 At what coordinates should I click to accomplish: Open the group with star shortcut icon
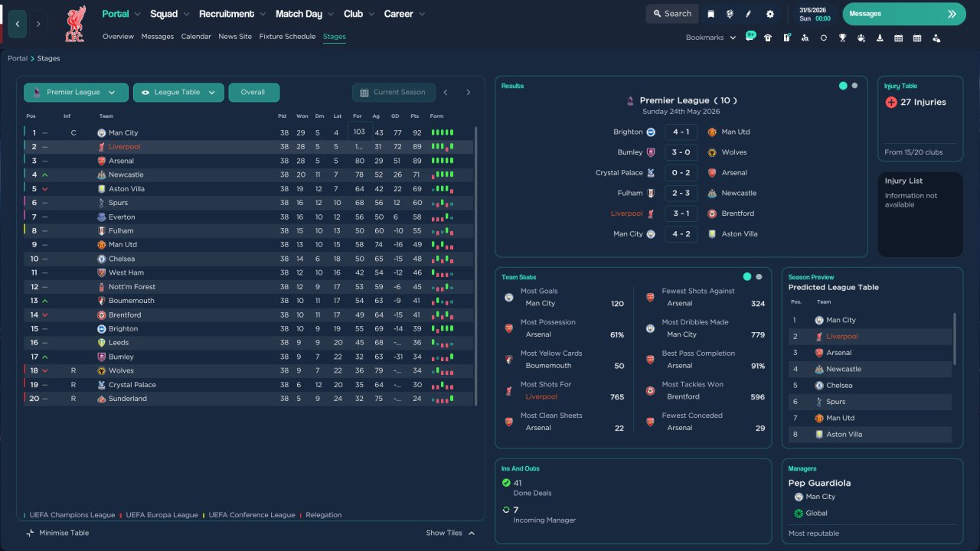[861, 37]
